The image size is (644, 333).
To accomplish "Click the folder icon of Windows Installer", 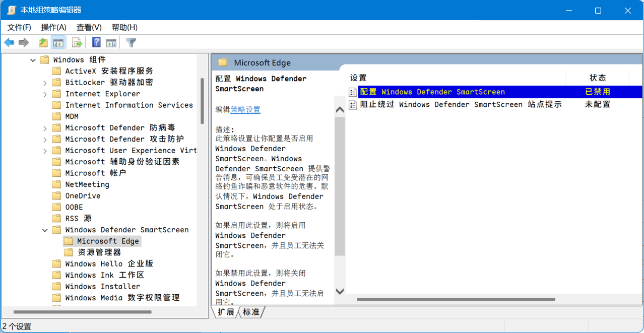I will pyautogui.click(x=56, y=286).
